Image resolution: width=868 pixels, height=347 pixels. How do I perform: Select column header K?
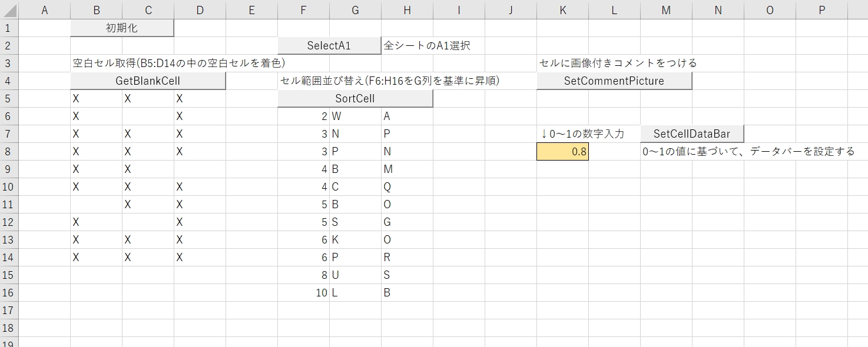click(x=562, y=10)
